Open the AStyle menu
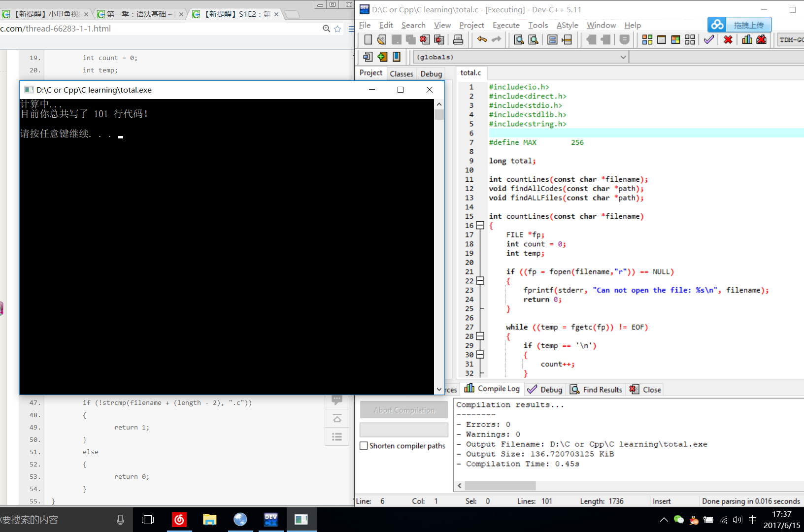 click(x=568, y=25)
